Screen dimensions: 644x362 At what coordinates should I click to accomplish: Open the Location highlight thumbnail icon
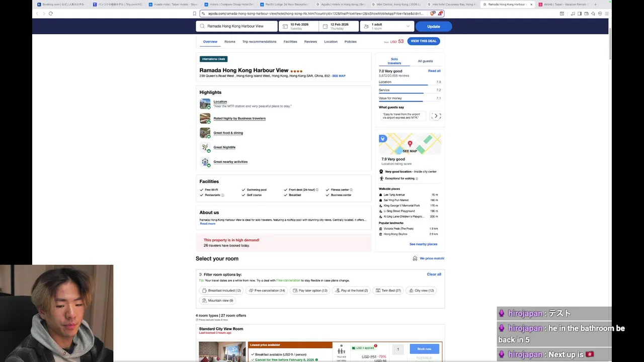pos(205,104)
